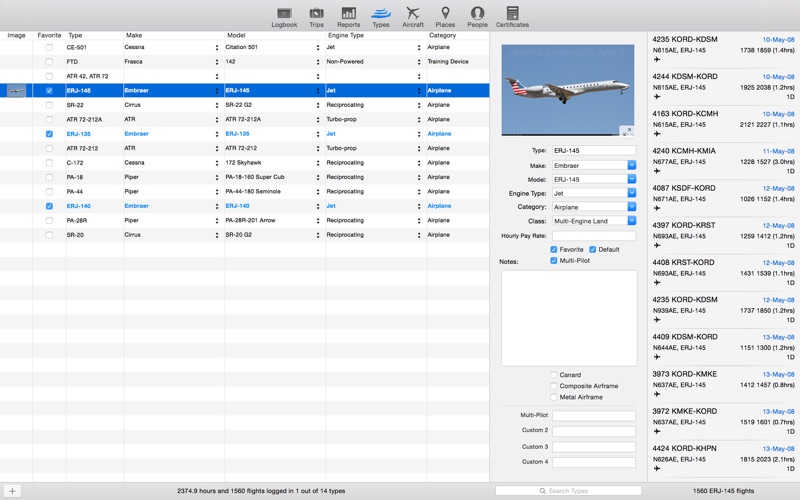Add a new type with plus button

[x=12, y=491]
